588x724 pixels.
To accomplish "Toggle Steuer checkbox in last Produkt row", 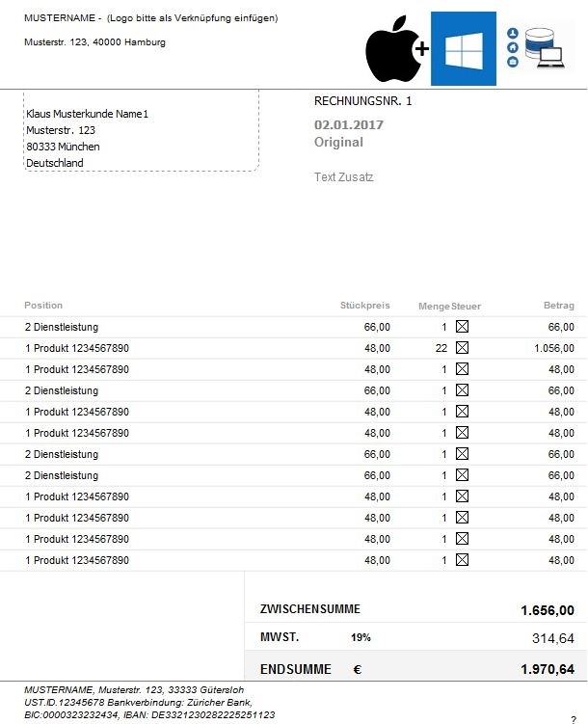I will click(x=462, y=560).
